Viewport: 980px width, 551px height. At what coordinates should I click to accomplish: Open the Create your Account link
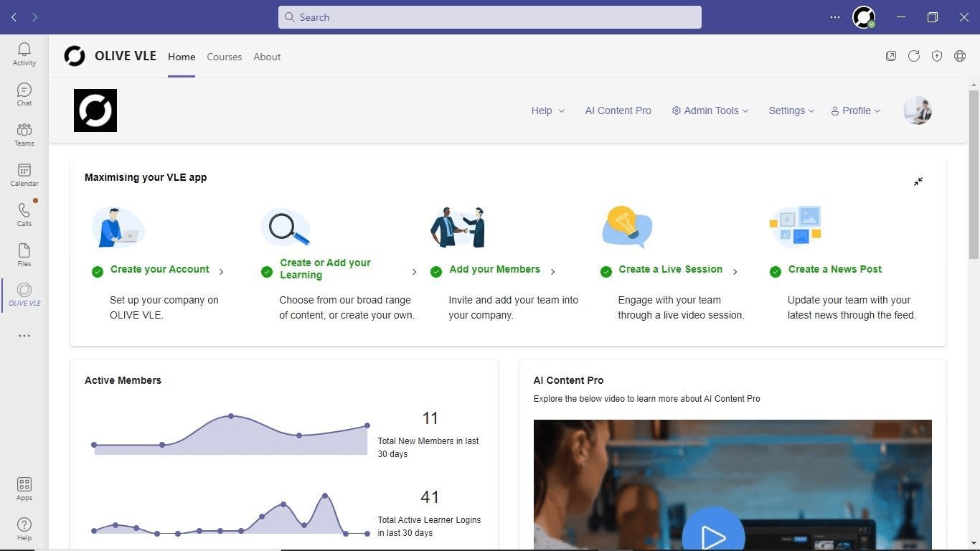click(x=160, y=269)
